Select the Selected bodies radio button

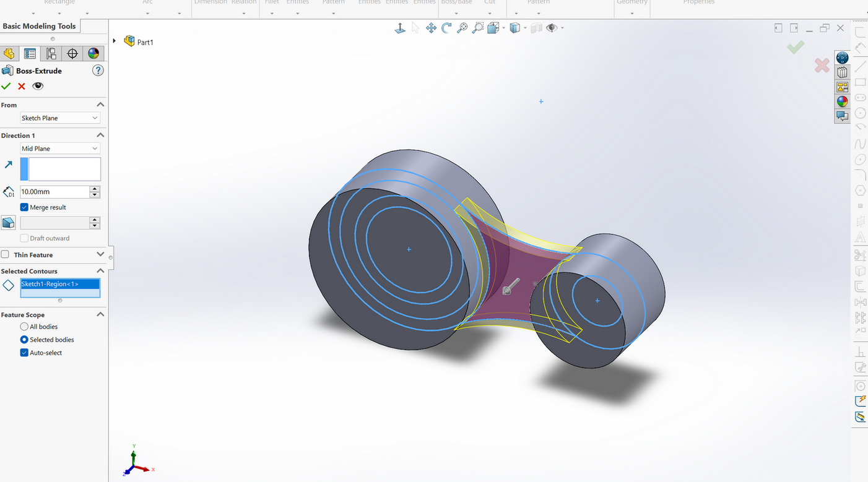click(24, 340)
